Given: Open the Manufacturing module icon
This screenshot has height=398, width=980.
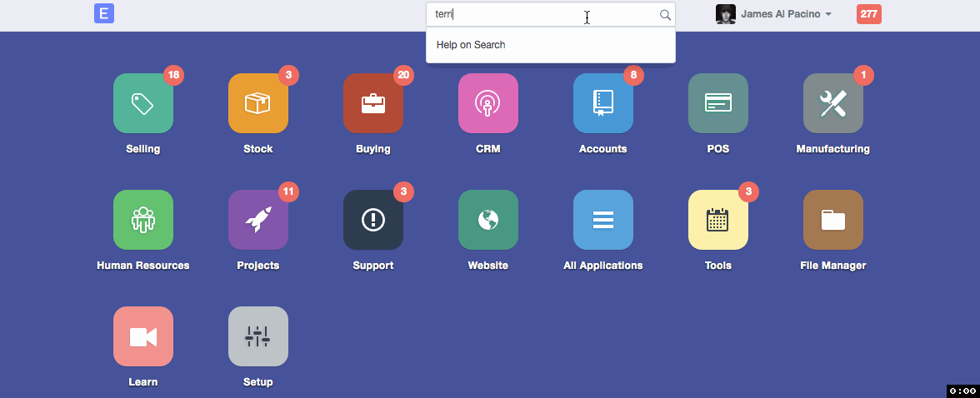Looking at the screenshot, I should coord(833,103).
